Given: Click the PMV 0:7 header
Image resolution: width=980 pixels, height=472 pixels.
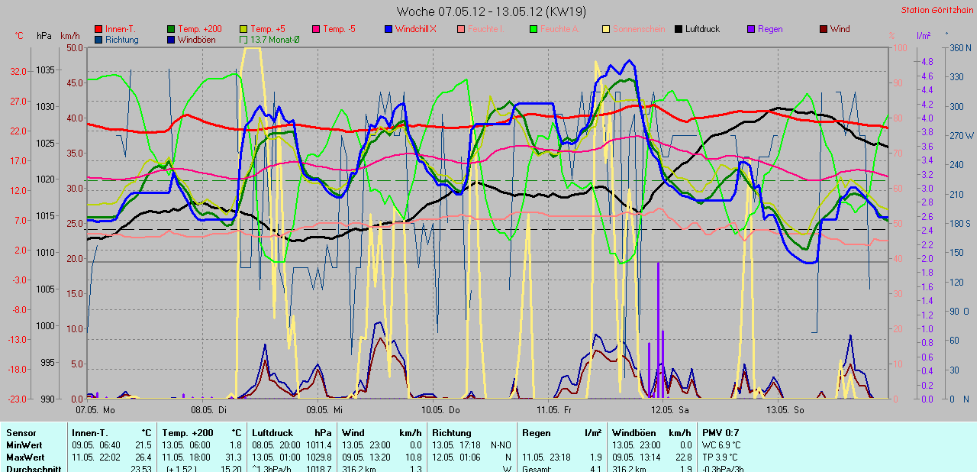Looking at the screenshot, I should [720, 433].
